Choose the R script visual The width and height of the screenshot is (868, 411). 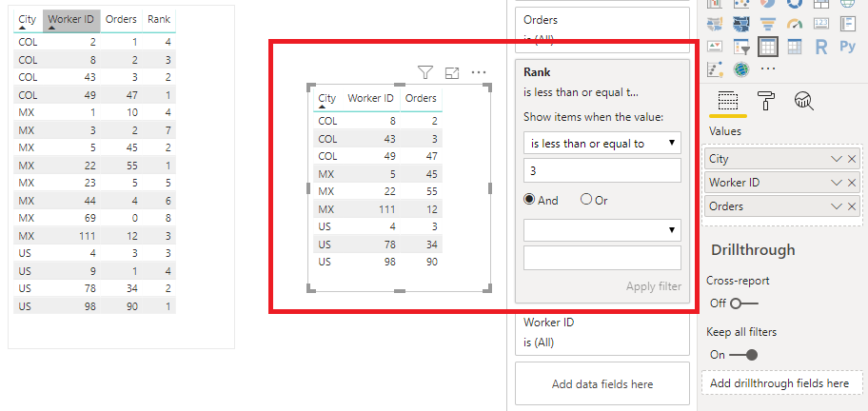point(821,47)
